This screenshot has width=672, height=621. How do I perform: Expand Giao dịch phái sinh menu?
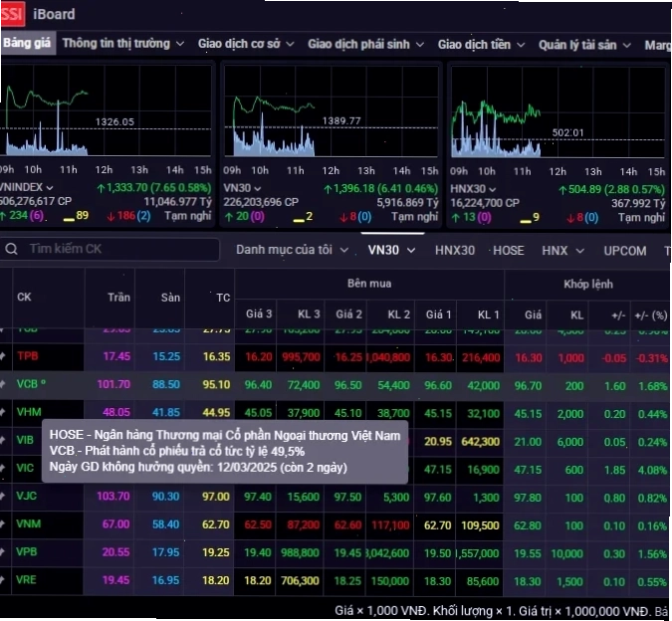click(x=366, y=44)
